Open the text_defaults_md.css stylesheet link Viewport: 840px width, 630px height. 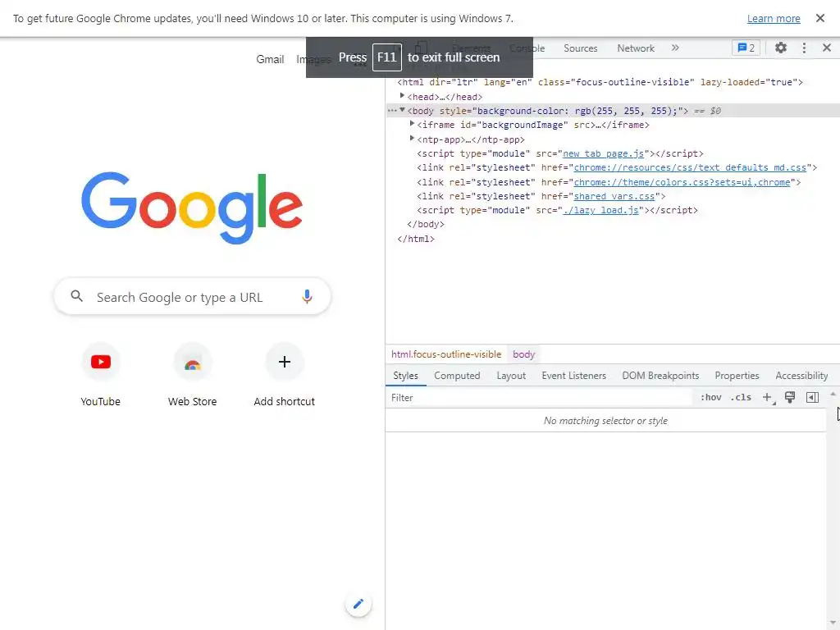[690, 167]
